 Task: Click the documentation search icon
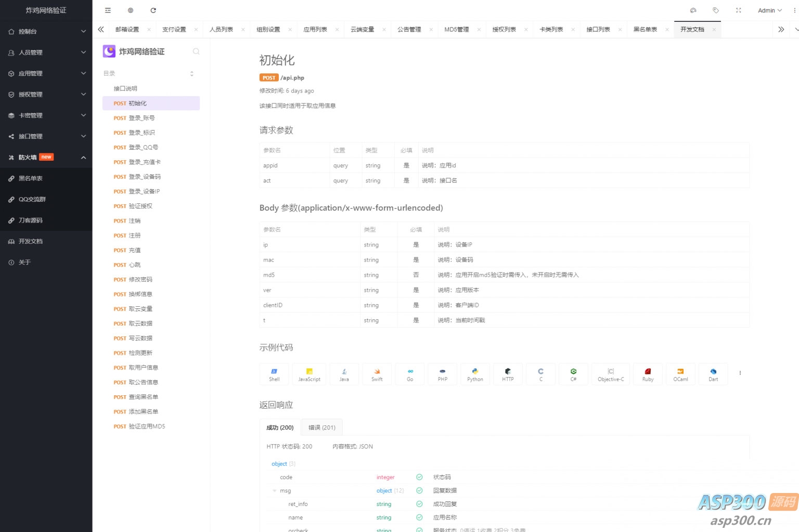pos(196,51)
